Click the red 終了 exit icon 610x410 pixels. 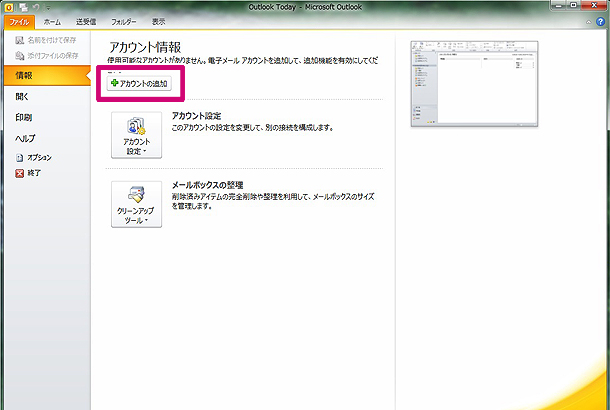tap(19, 173)
